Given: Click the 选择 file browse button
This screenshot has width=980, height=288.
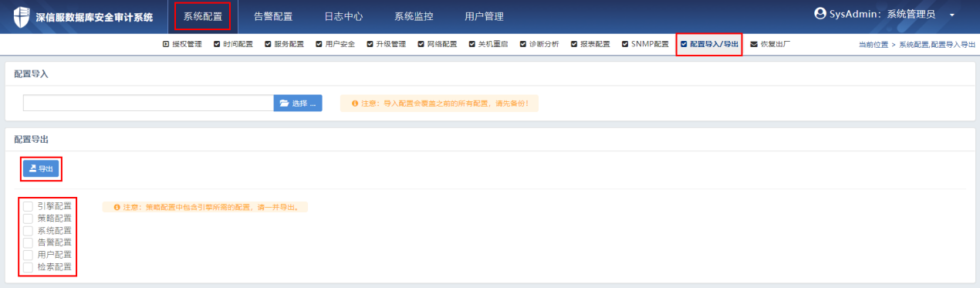Looking at the screenshot, I should pyautogui.click(x=298, y=103).
